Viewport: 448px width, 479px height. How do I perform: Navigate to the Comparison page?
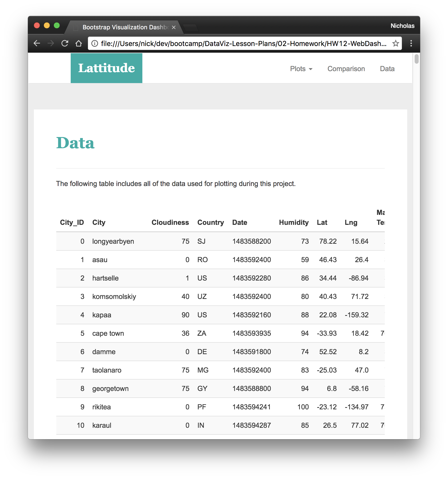click(346, 69)
